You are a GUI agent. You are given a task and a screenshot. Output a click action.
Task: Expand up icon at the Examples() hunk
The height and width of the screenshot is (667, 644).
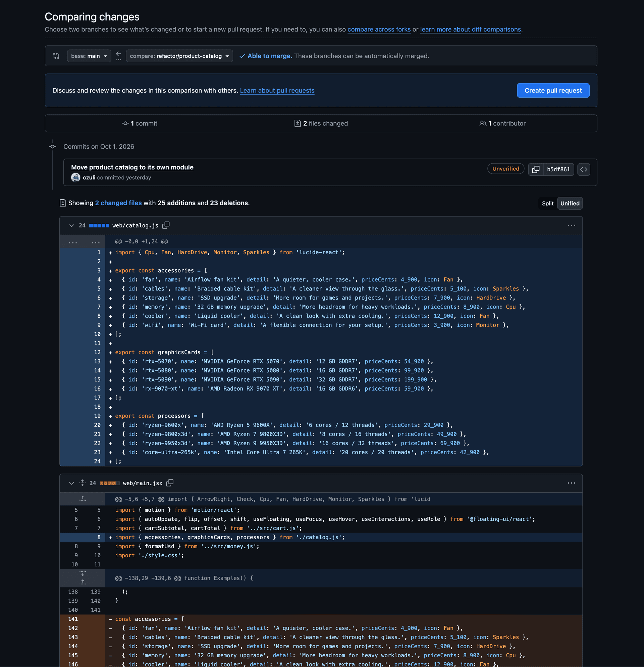tap(83, 582)
